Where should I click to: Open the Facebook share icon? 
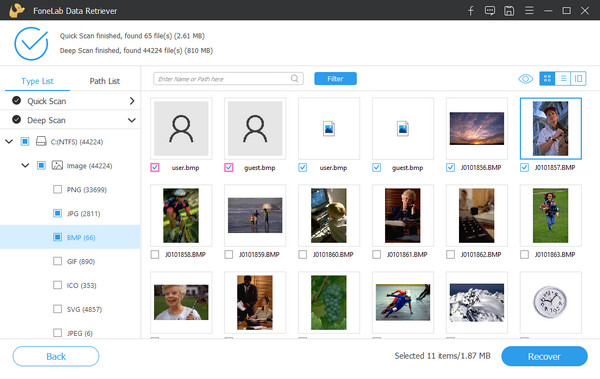471,11
